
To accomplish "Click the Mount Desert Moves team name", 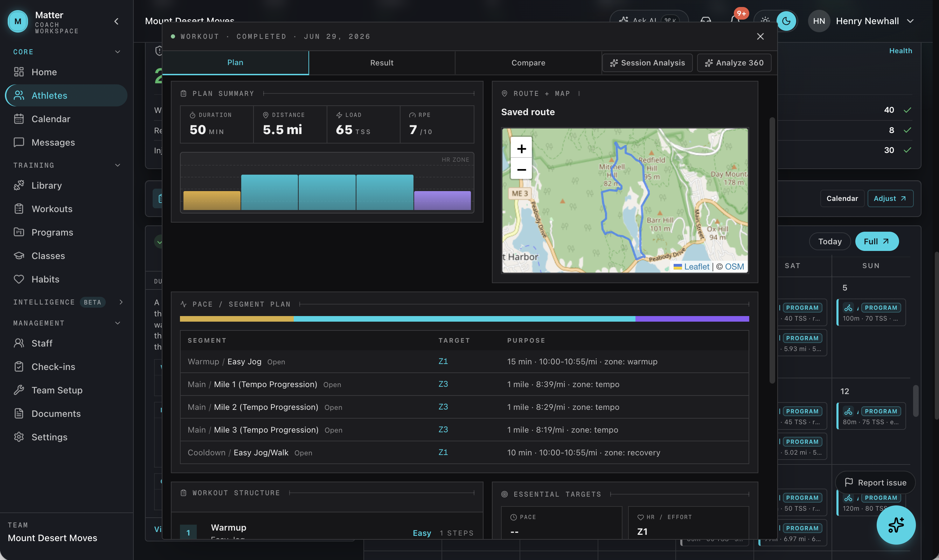I will click(x=53, y=538).
